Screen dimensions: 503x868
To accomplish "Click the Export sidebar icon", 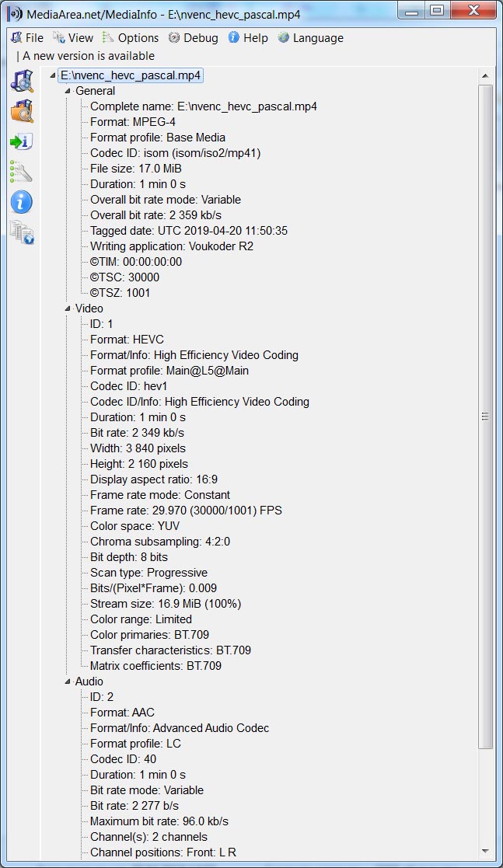I will pos(22,141).
